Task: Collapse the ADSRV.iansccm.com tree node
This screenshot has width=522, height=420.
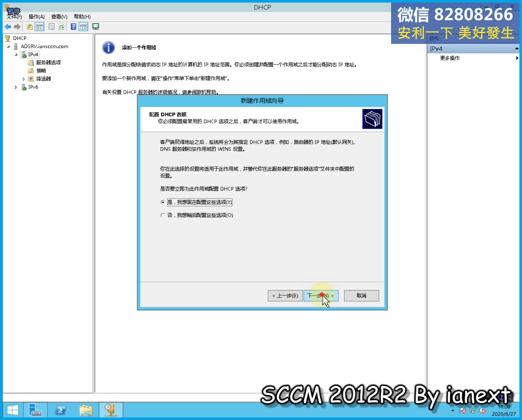Action: [8, 46]
